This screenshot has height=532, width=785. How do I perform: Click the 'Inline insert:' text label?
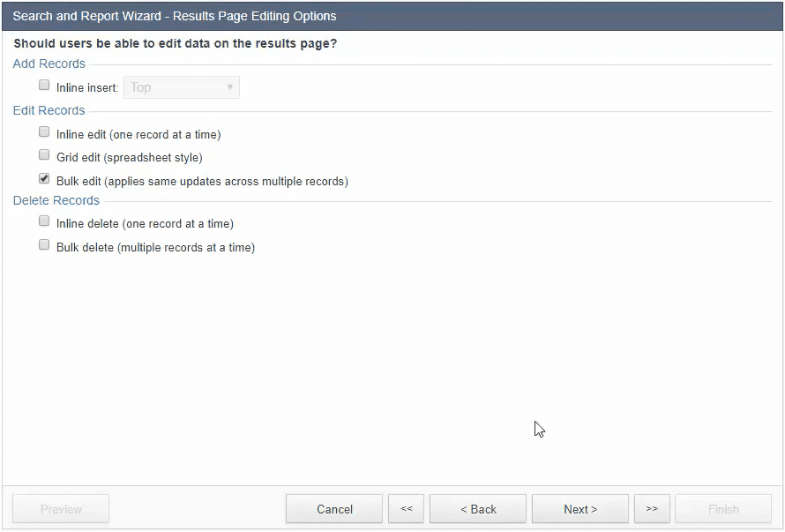(87, 88)
